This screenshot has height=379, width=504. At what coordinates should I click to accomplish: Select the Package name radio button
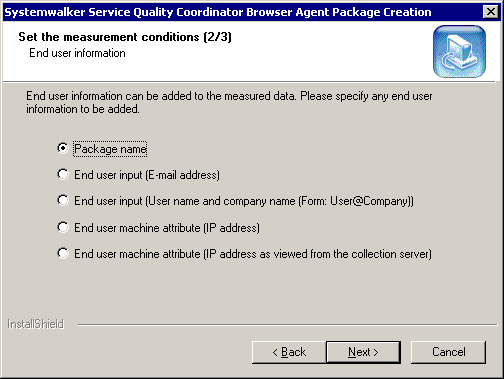click(63, 148)
